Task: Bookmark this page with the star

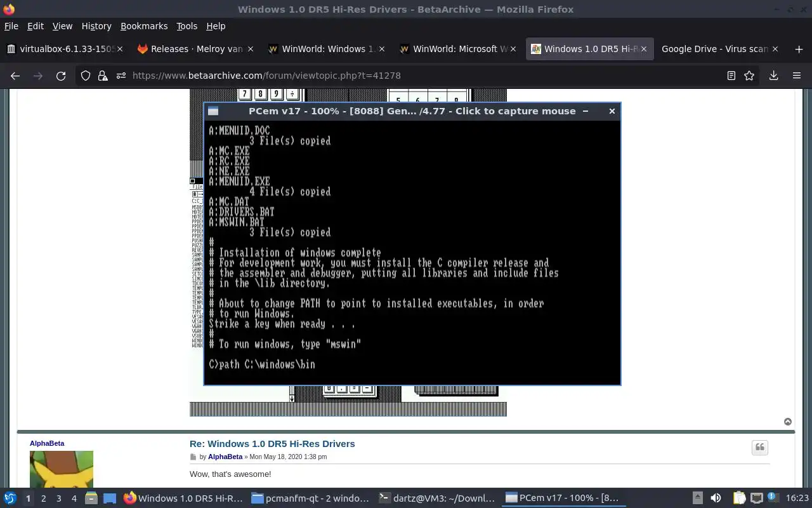Action: pyautogui.click(x=749, y=76)
